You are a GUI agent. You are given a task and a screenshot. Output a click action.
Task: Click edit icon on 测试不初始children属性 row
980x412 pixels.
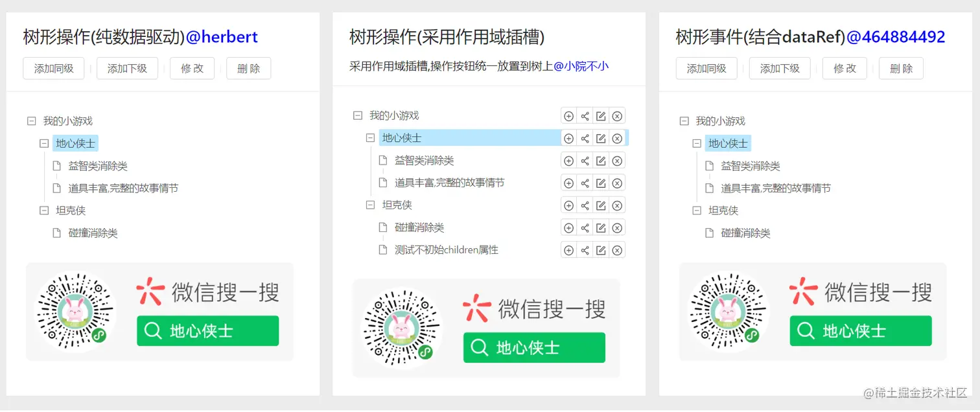click(x=601, y=250)
